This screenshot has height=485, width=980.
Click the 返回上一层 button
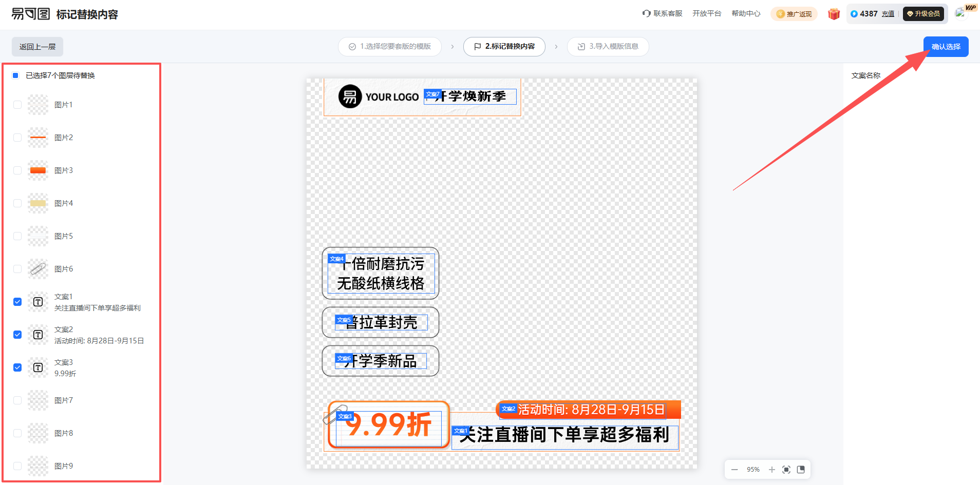coord(37,46)
